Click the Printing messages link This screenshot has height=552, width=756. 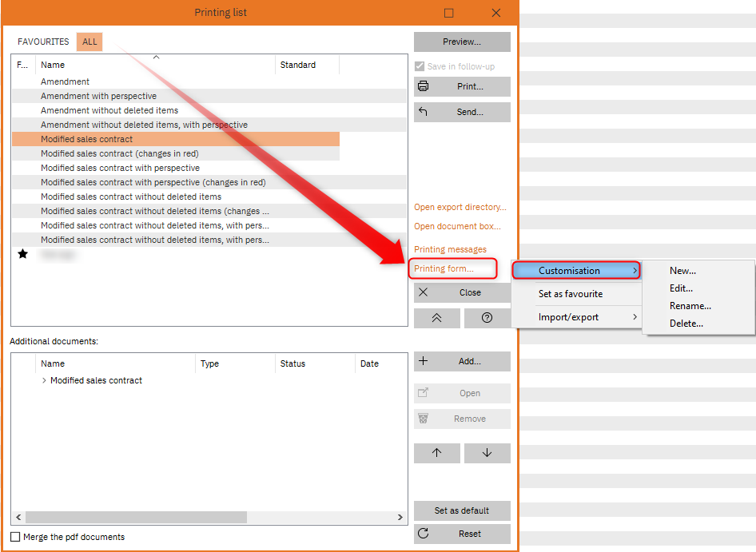[450, 249]
